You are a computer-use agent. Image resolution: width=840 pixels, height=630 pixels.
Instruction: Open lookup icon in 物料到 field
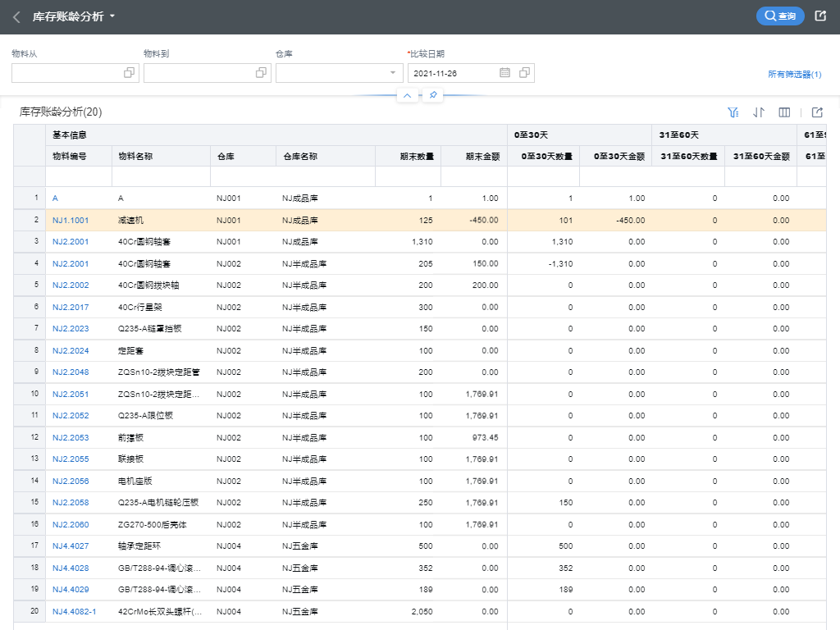click(x=261, y=73)
